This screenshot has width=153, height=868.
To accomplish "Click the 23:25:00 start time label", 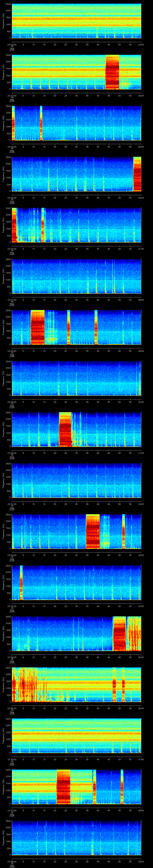I will pos(12,197).
